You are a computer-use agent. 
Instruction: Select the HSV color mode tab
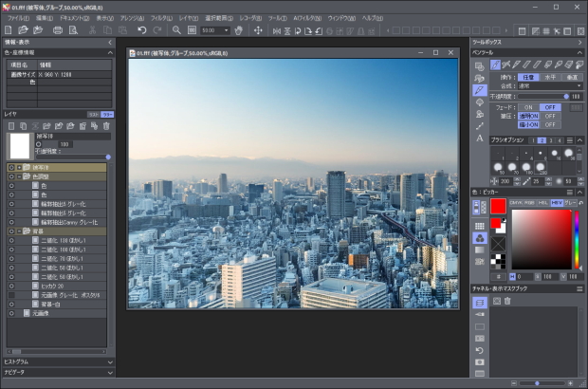tap(557, 202)
